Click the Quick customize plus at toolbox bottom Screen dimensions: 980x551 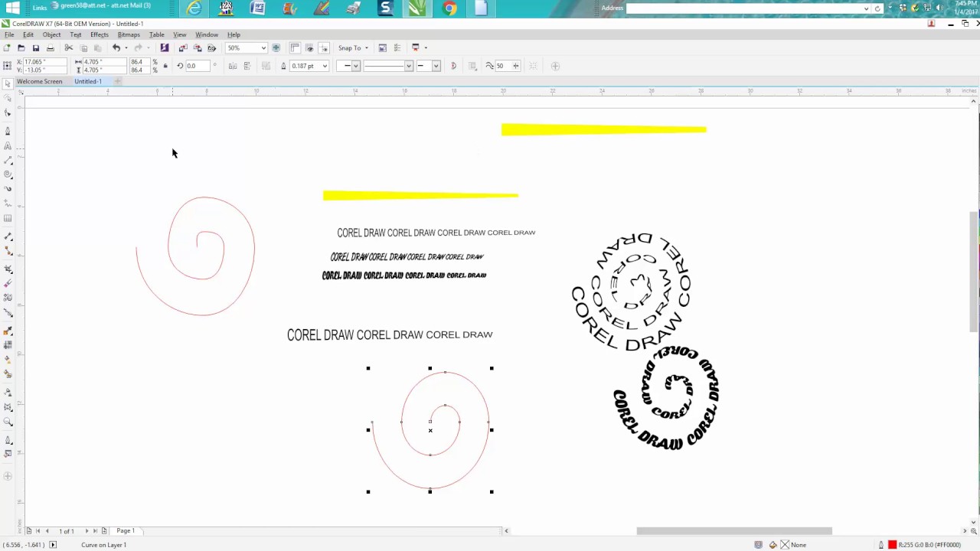[x=8, y=476]
